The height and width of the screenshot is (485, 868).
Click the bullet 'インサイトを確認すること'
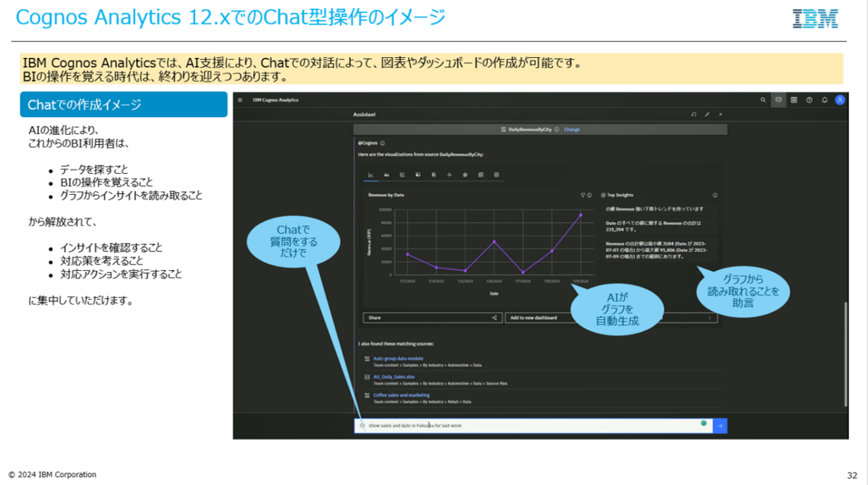[111, 248]
